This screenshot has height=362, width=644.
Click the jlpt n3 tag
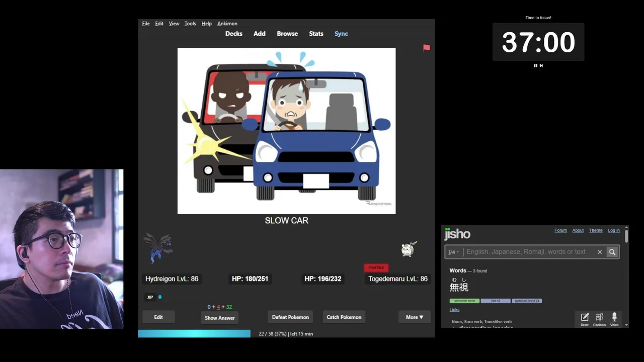(496, 301)
